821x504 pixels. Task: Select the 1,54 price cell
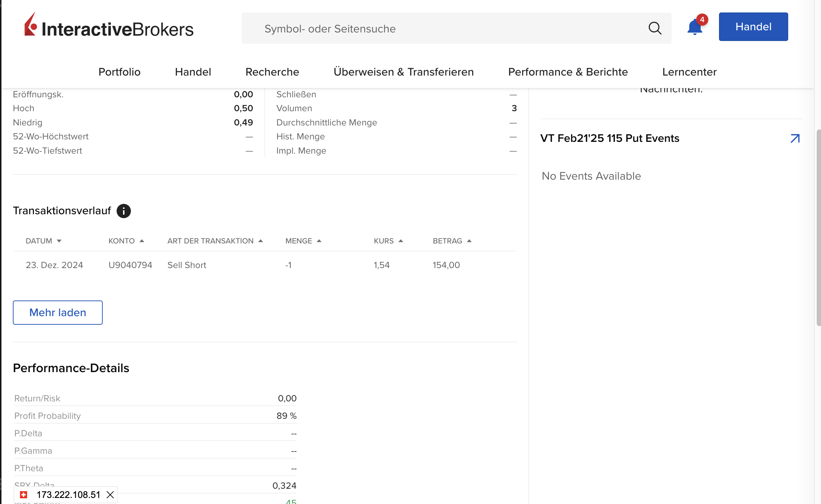point(382,265)
